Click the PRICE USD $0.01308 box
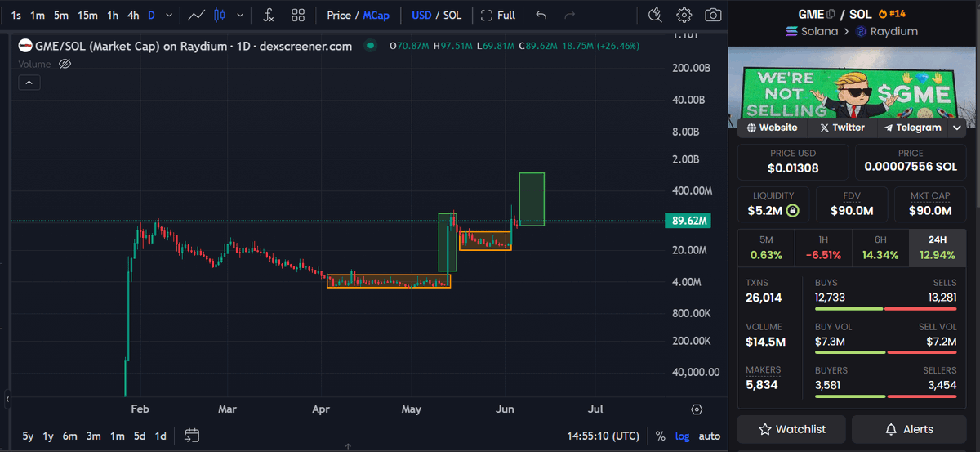The image size is (980, 452). (793, 163)
